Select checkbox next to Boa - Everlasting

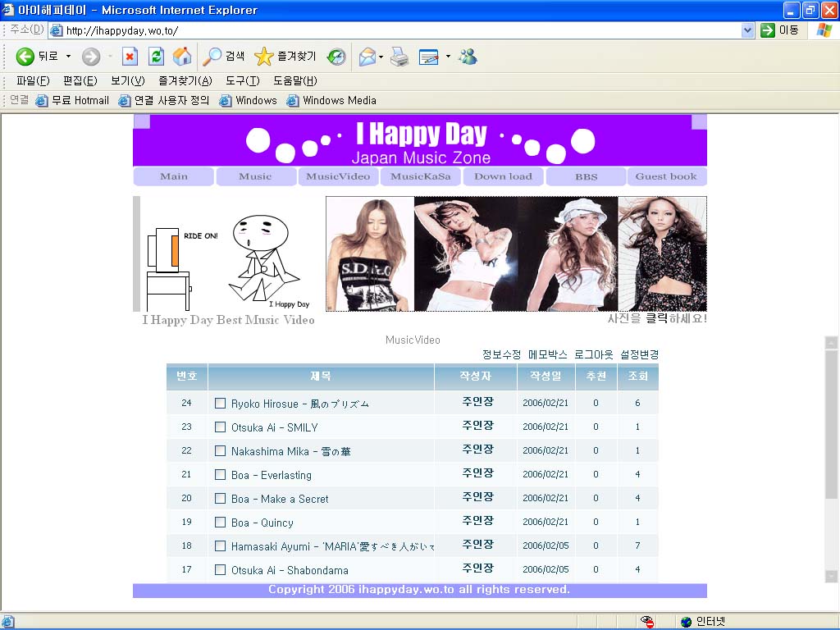220,474
